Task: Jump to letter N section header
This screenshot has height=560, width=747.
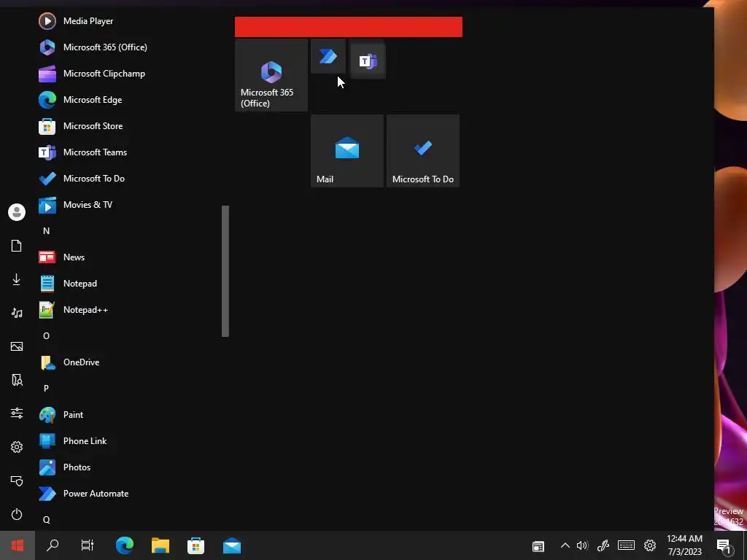Action: [46, 231]
